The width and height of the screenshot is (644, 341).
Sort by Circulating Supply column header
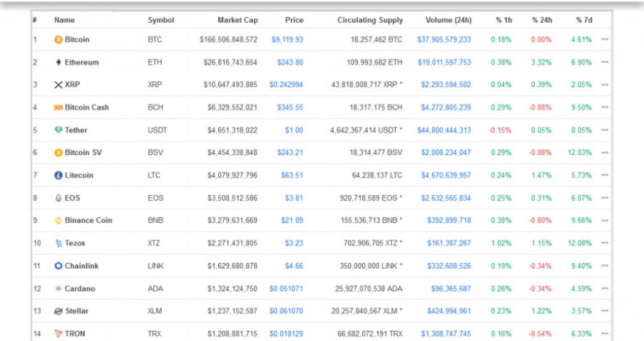click(370, 20)
